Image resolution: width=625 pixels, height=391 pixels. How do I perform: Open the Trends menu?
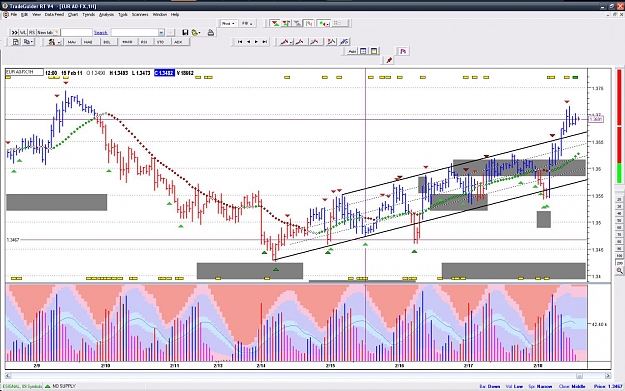tap(88, 14)
